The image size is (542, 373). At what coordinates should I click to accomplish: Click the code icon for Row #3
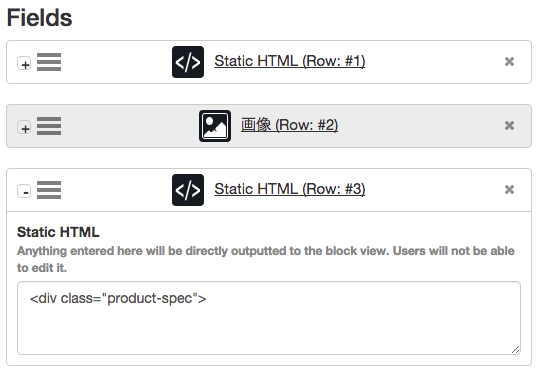pos(188,190)
